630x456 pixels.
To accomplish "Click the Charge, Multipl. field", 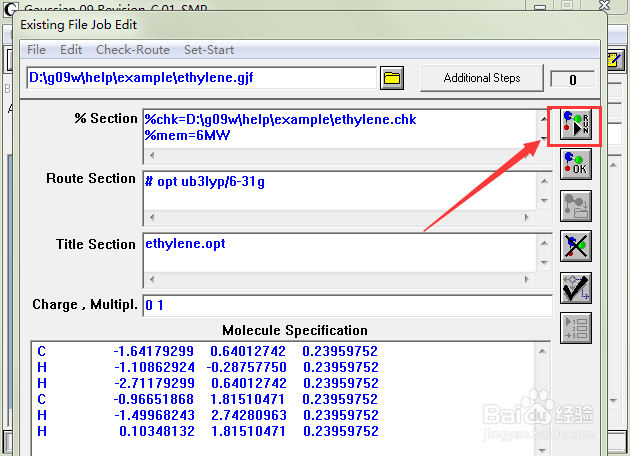I will pyautogui.click(x=348, y=305).
